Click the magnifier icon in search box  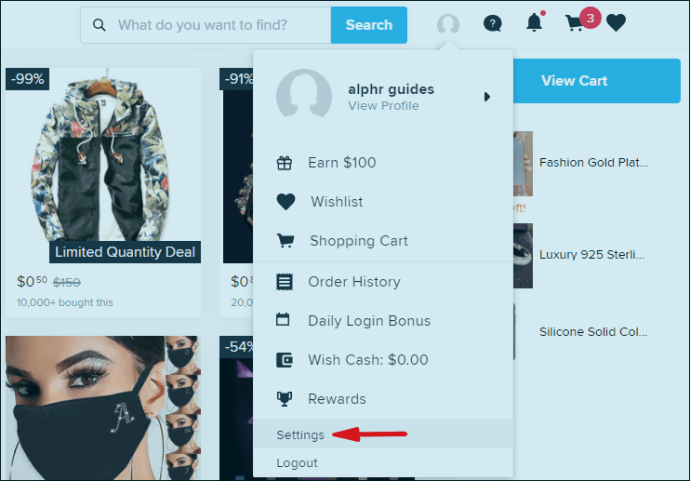click(x=99, y=25)
